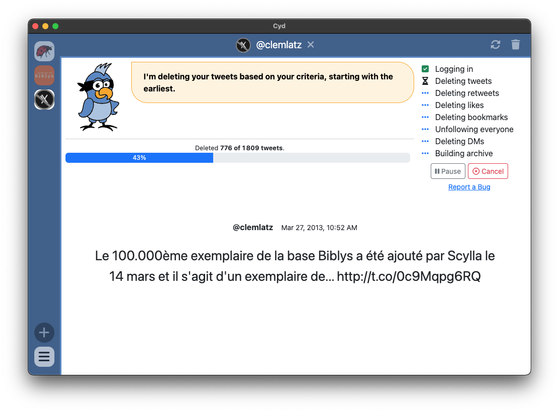This screenshot has width=559, height=412.
Task: Click the 'Building archive' step label
Action: (464, 154)
